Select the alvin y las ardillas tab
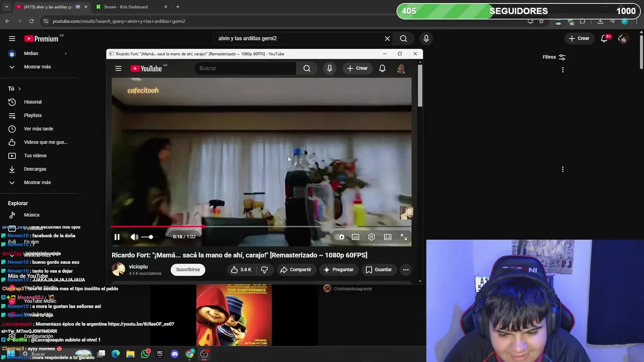 47,7
